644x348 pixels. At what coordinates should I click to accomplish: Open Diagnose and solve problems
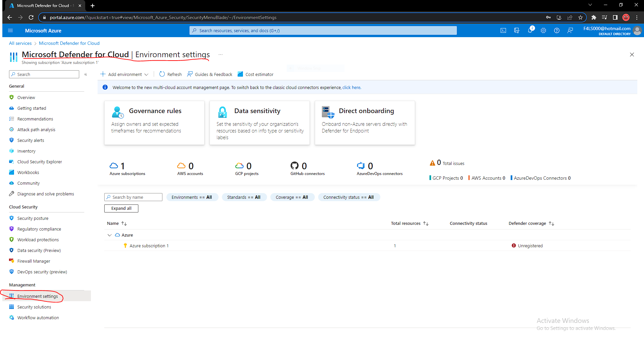[x=46, y=194]
